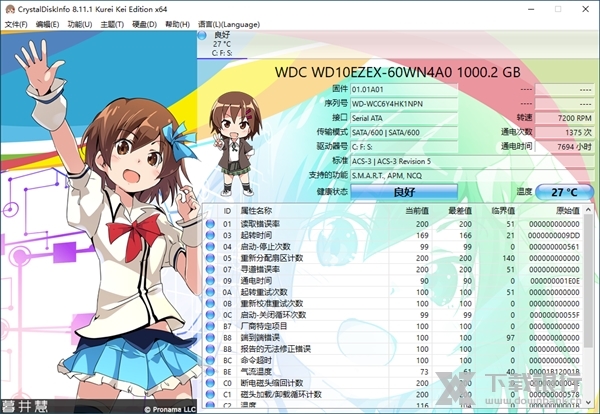Click the 最差值 column header
This screenshot has width=600, height=414.
460,211
